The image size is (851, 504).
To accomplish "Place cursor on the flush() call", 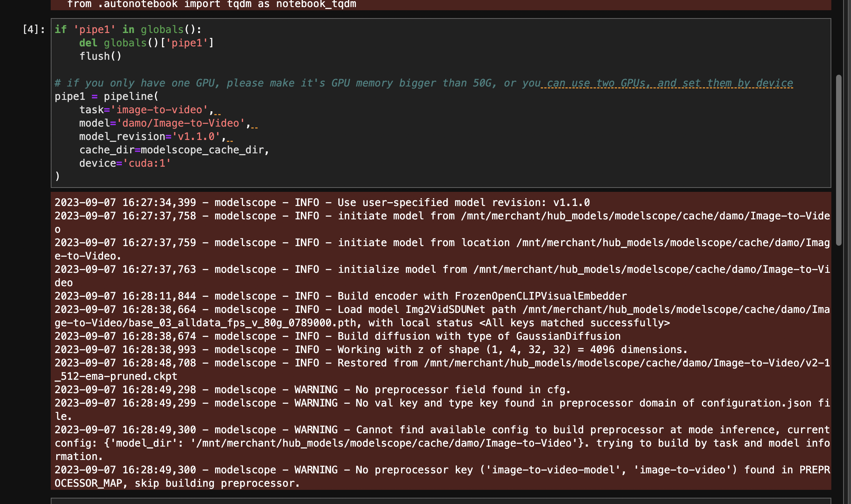I will [x=100, y=56].
